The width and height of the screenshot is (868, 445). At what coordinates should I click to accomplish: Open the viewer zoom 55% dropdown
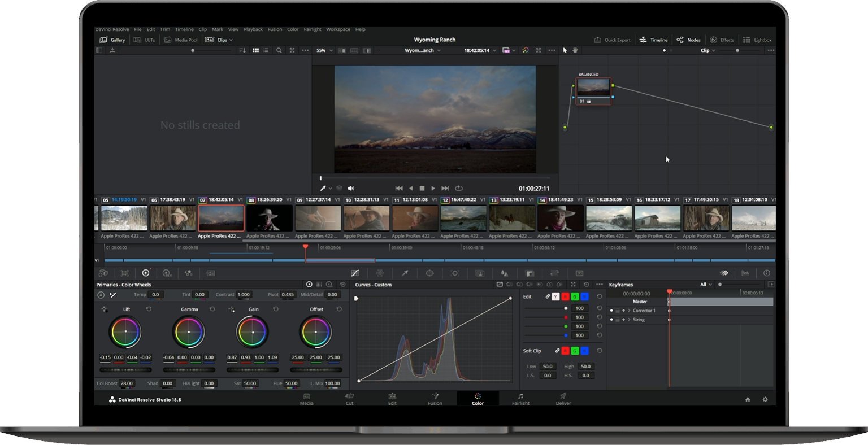tap(324, 50)
